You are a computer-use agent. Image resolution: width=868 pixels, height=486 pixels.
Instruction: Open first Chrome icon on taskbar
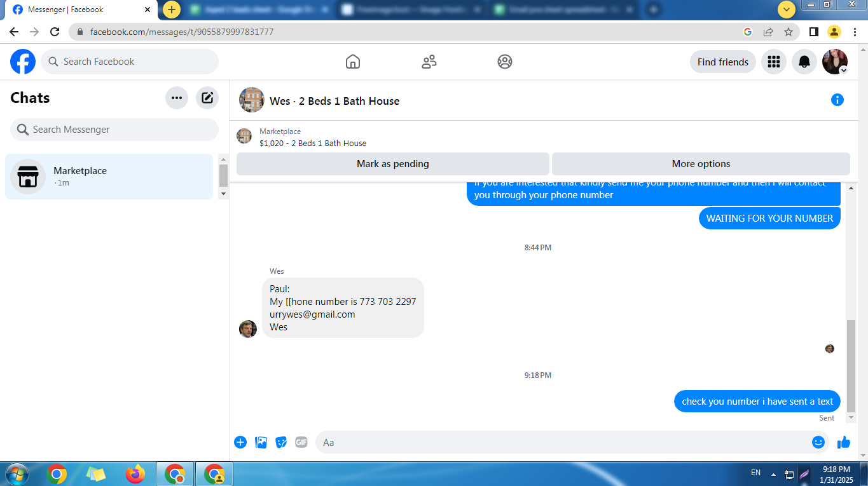pos(57,474)
